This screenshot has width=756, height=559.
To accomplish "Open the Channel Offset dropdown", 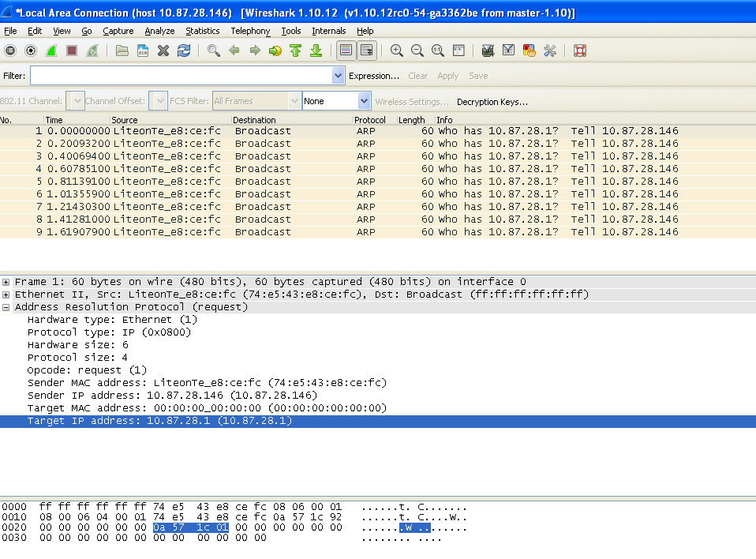I will coord(159,101).
